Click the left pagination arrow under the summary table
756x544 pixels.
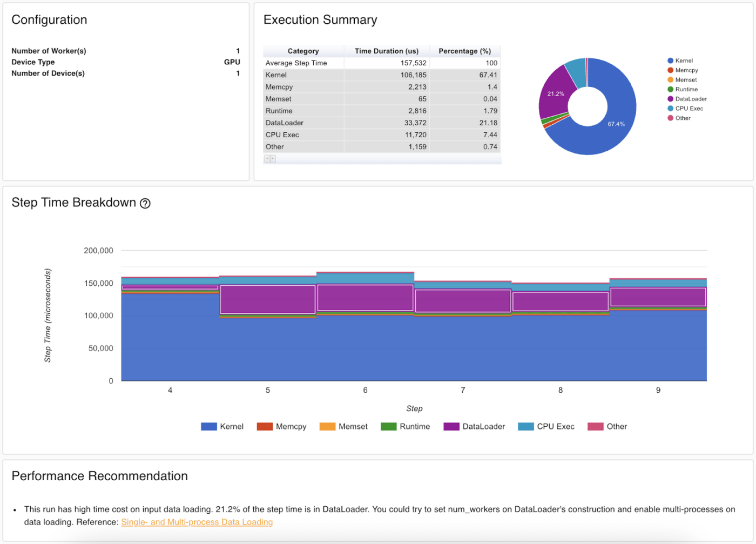point(266,158)
